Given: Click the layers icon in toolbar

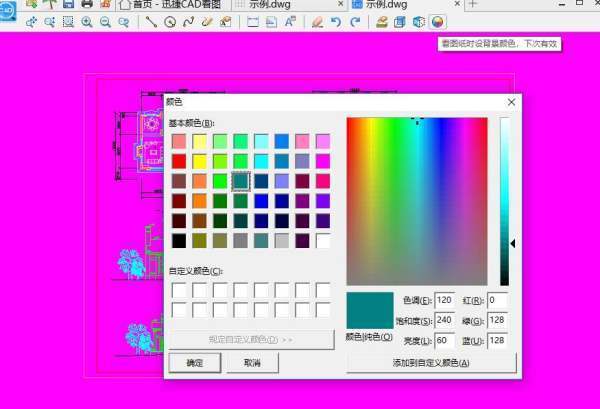Looking at the screenshot, I should click(x=382, y=21).
